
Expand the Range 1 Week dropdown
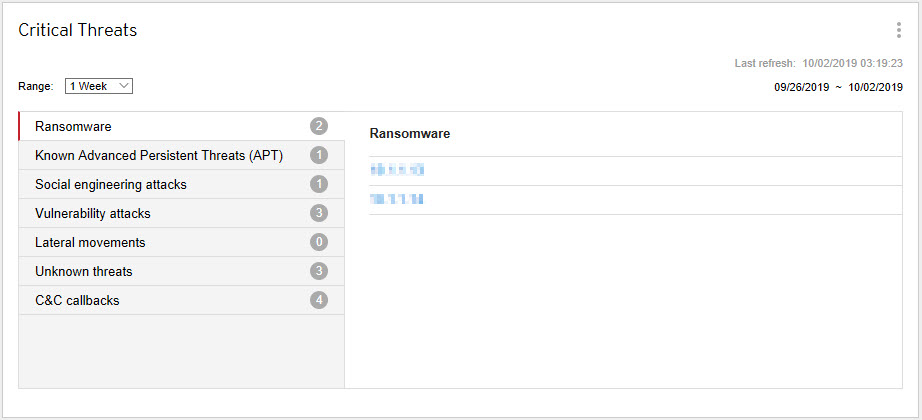[x=99, y=86]
